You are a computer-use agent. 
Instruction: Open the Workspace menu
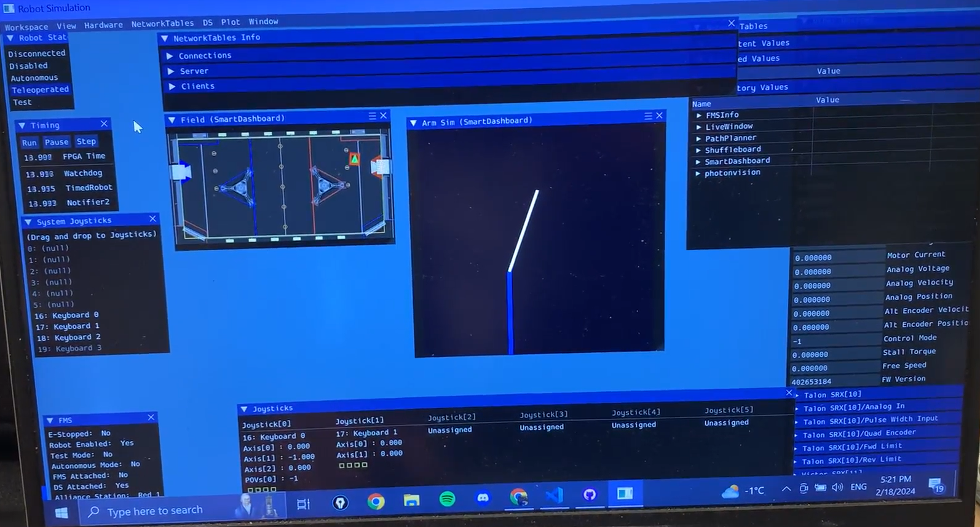coord(26,27)
